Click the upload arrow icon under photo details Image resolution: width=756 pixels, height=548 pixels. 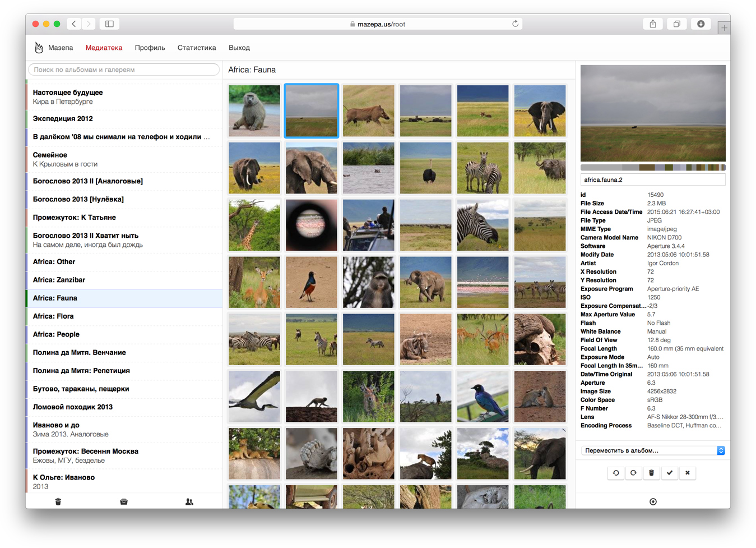653,501
